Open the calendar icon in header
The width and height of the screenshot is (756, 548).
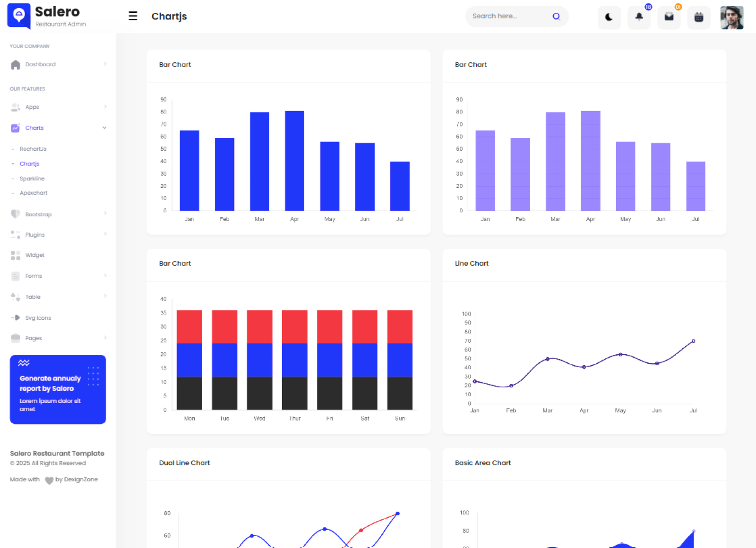click(x=698, y=17)
